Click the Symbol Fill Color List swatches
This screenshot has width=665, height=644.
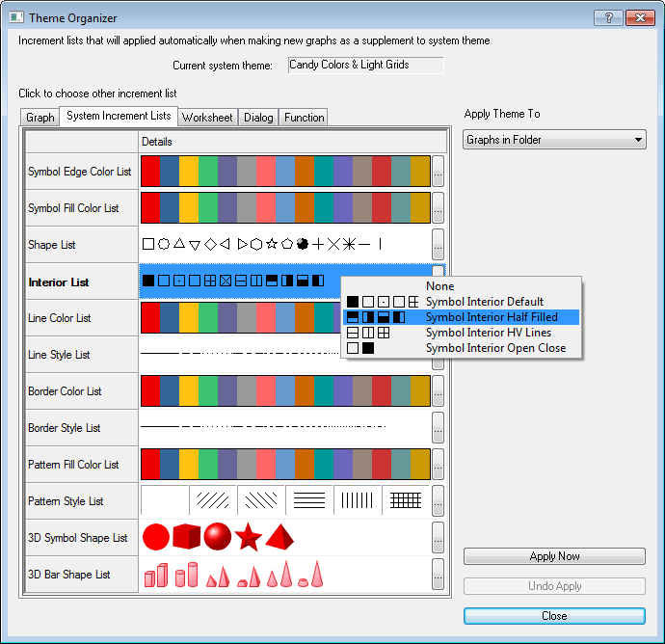coord(285,208)
